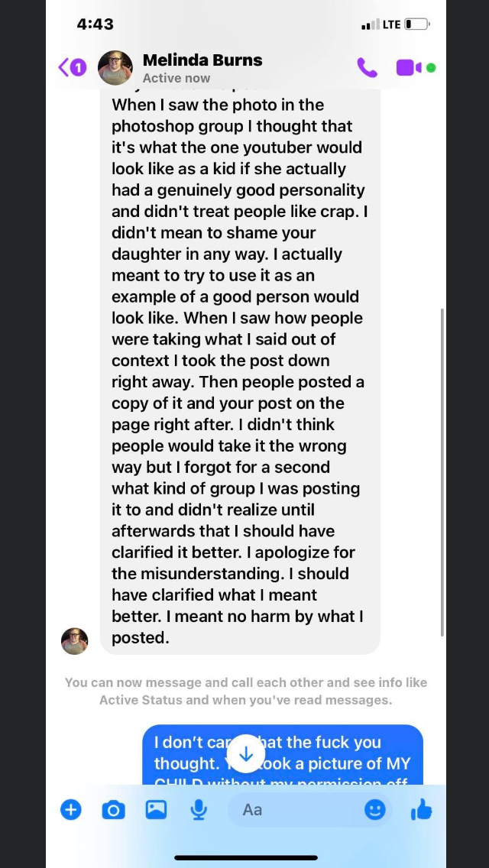
Task: Tap the Active now status text
Action: click(x=176, y=78)
